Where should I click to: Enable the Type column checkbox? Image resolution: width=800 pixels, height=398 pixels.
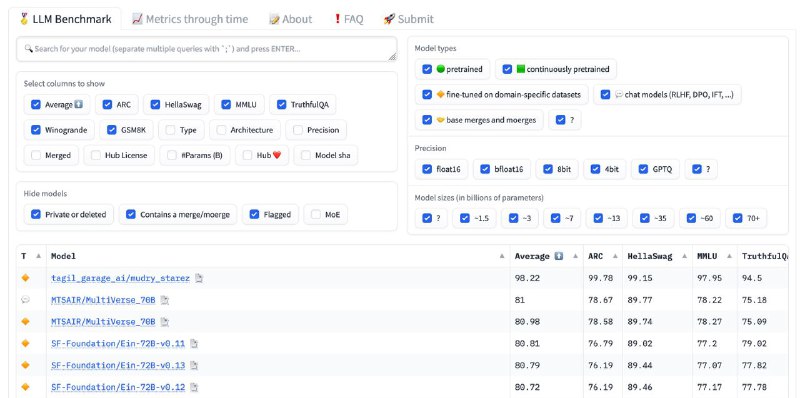coord(170,130)
